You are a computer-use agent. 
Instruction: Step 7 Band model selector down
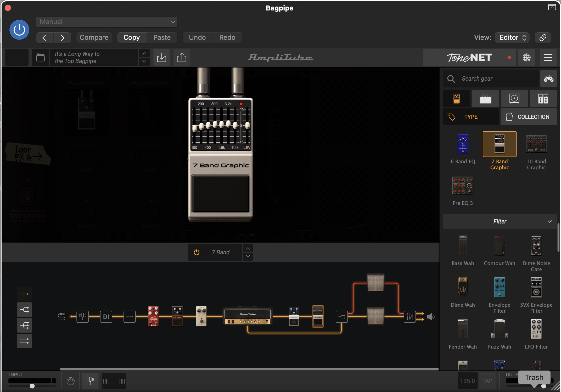point(248,256)
